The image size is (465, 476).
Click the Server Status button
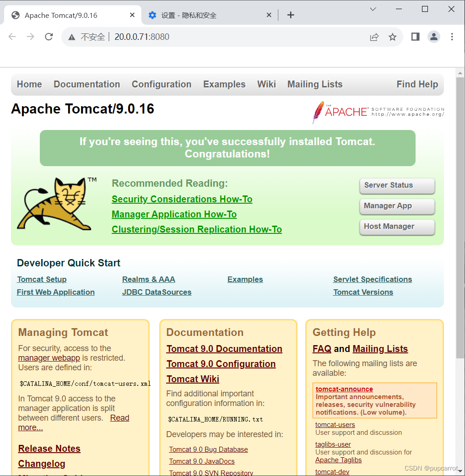tap(397, 185)
